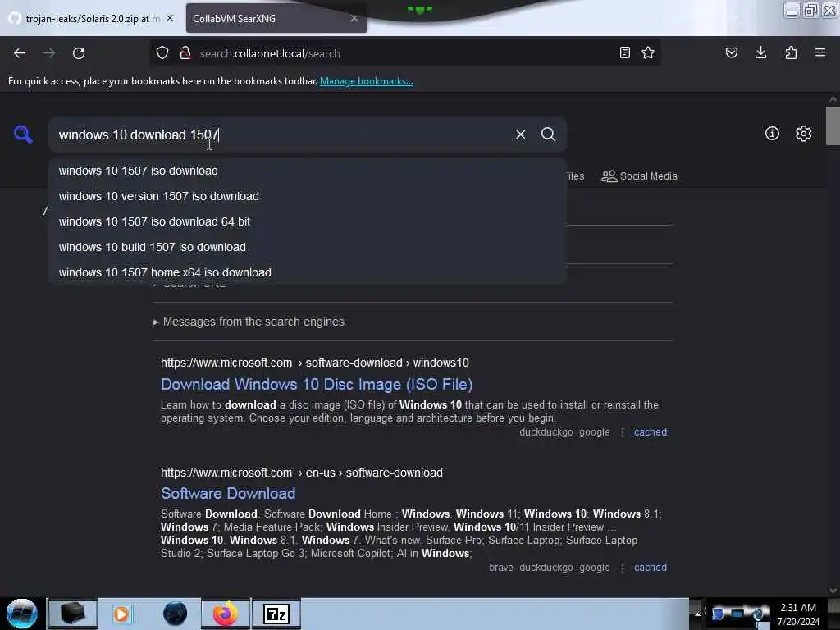
Task: Go forward with the browser forward arrow
Action: pyautogui.click(x=48, y=53)
